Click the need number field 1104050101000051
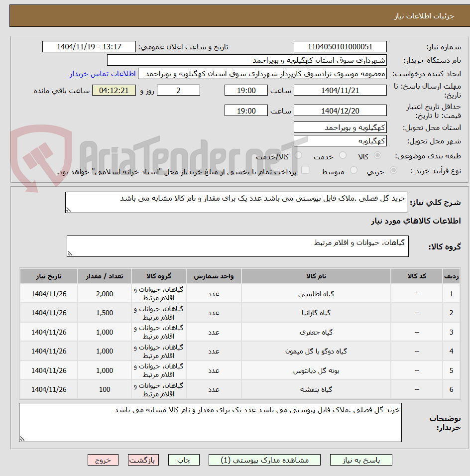 (x=340, y=47)
